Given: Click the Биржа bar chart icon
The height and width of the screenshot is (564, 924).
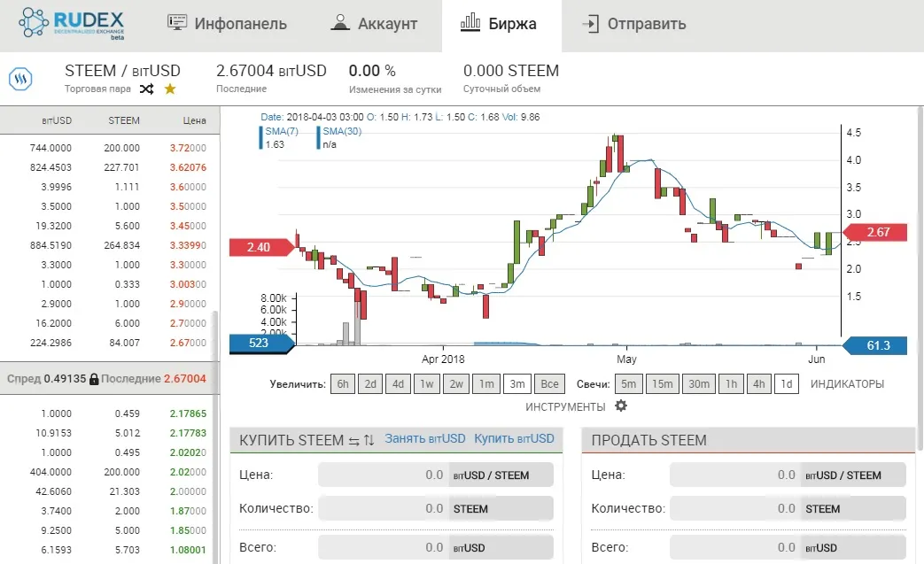Looking at the screenshot, I should click(470, 23).
